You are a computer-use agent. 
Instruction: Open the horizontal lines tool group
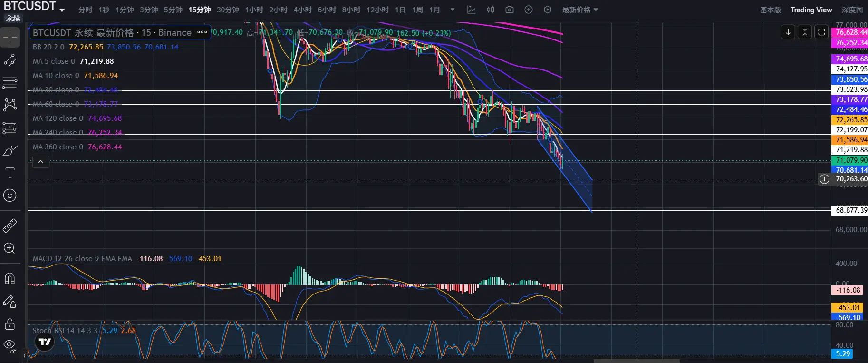10,82
